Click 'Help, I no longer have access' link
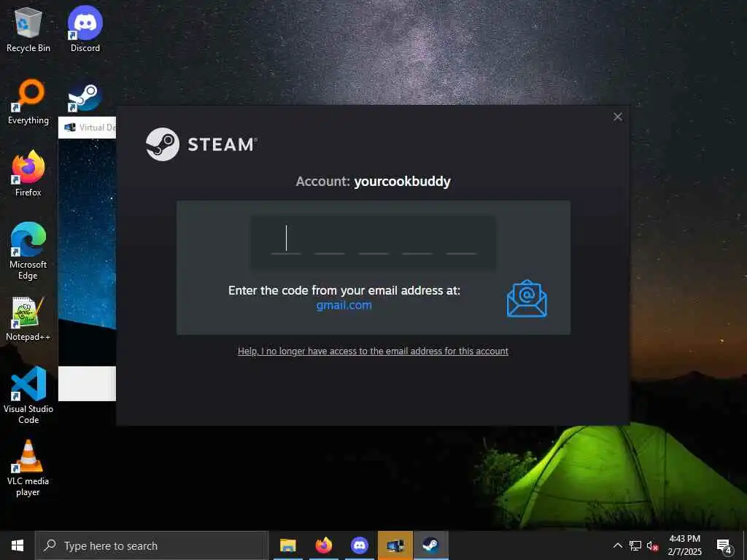The height and width of the screenshot is (560, 747). [373, 351]
